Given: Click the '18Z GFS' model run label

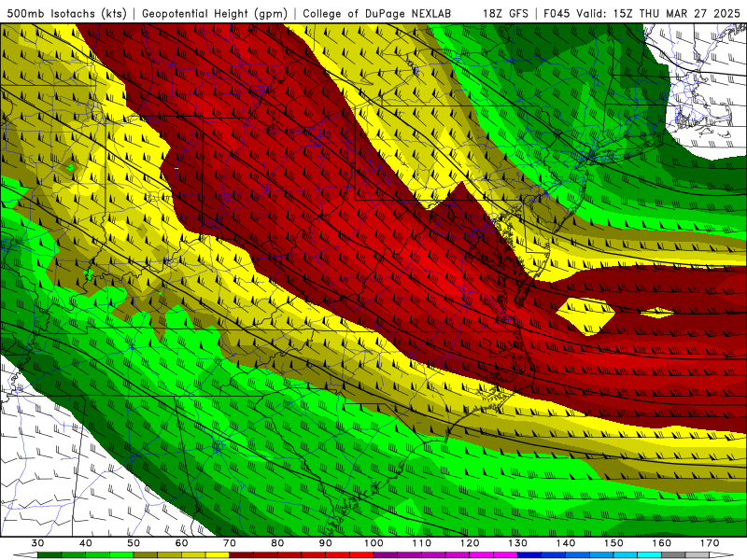Looking at the screenshot, I should pyautogui.click(x=505, y=14).
